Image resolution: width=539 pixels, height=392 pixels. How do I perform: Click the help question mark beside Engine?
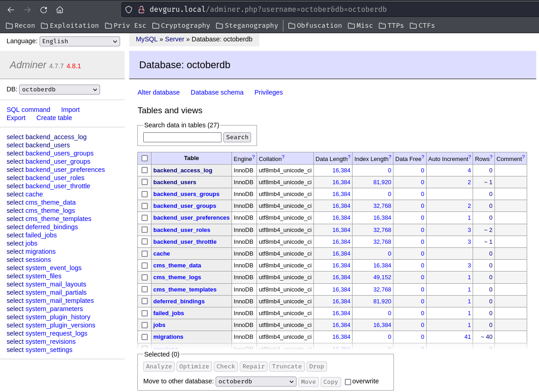tap(254, 157)
